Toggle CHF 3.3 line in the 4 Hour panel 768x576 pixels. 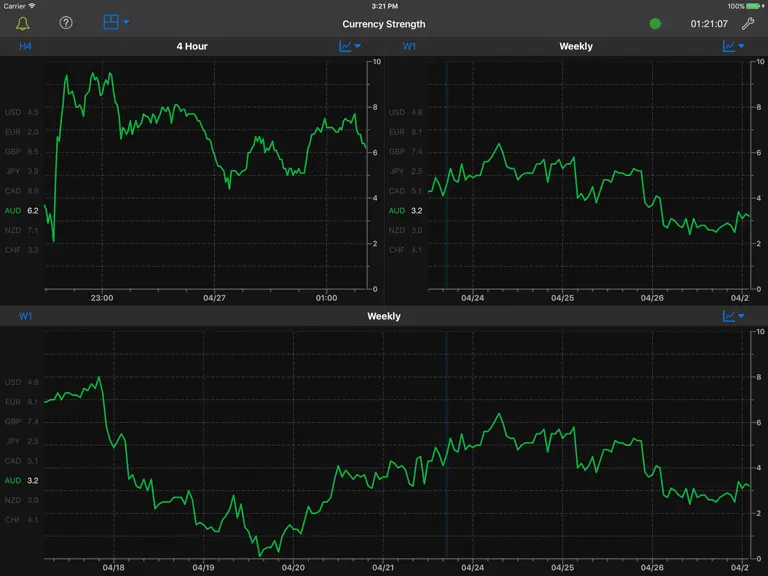click(x=22, y=250)
